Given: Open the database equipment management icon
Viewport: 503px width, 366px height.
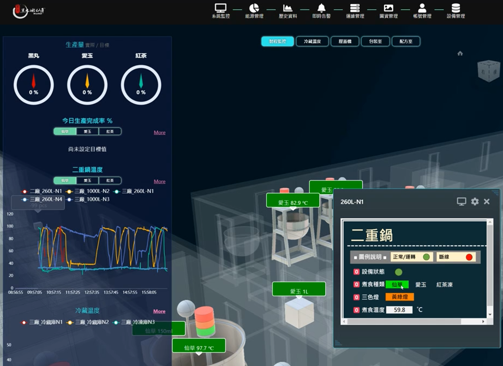Looking at the screenshot, I should click(x=456, y=8).
